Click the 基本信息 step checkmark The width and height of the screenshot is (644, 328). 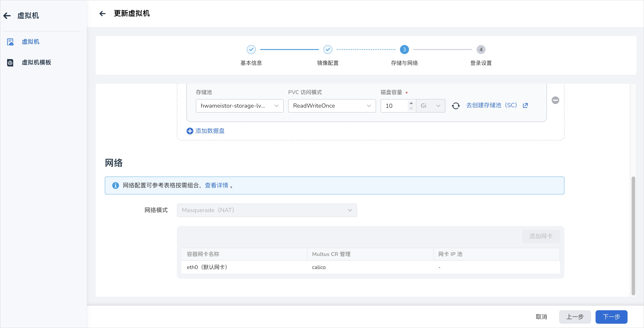tap(251, 50)
